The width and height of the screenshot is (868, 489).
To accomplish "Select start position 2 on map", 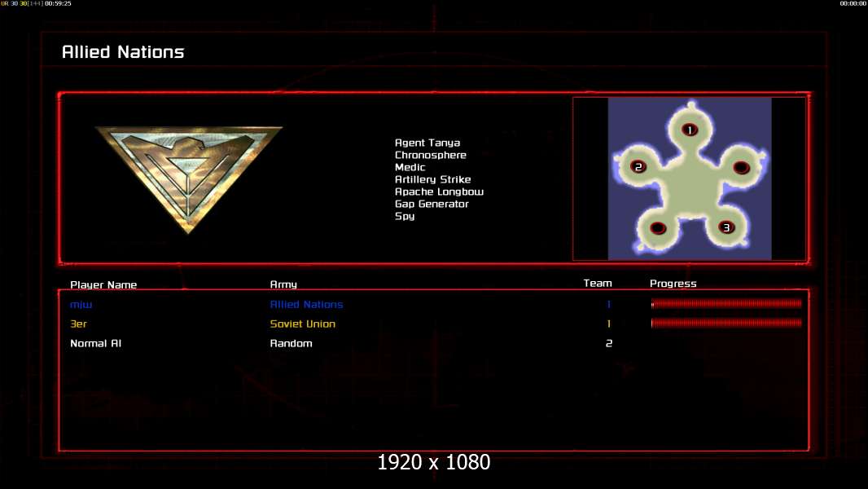I will coord(638,166).
